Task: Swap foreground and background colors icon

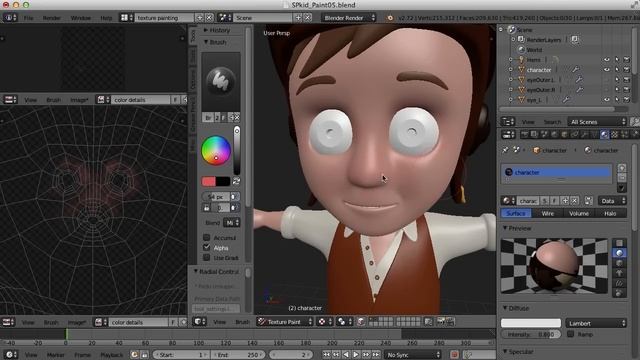Action: (236, 181)
